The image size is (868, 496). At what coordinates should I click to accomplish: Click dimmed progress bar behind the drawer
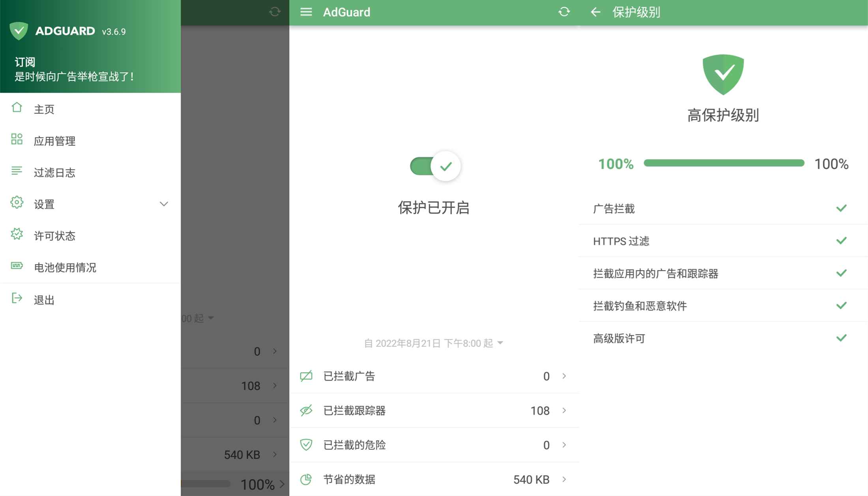(x=206, y=483)
